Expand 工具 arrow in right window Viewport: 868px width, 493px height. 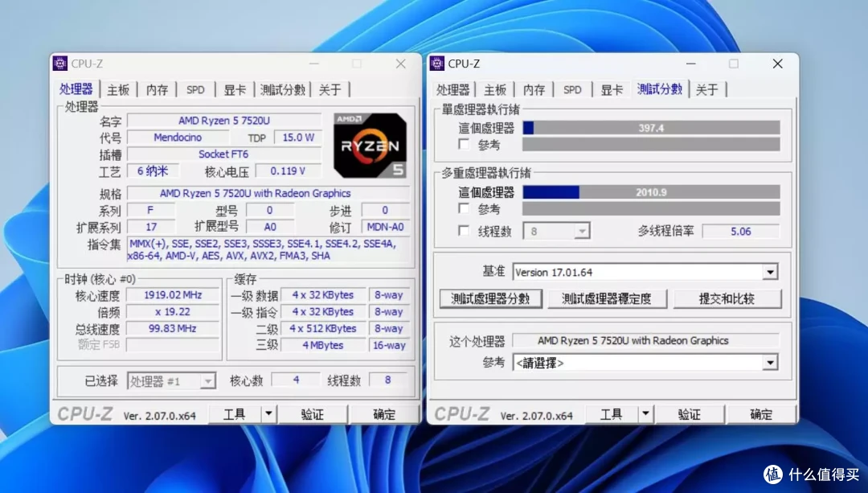pos(645,414)
